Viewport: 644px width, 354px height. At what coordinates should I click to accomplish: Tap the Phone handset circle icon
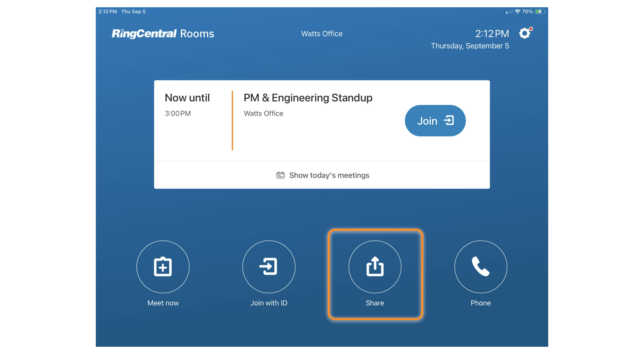[x=481, y=267]
